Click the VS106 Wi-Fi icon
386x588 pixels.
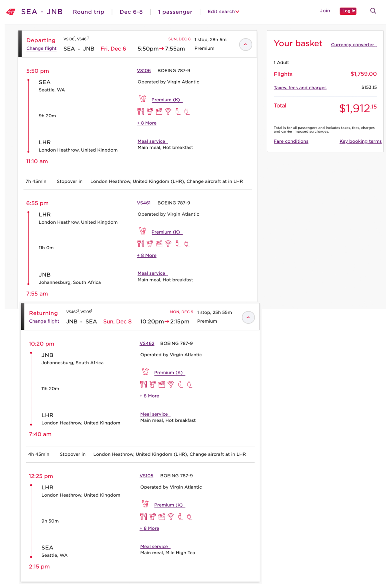(168, 111)
